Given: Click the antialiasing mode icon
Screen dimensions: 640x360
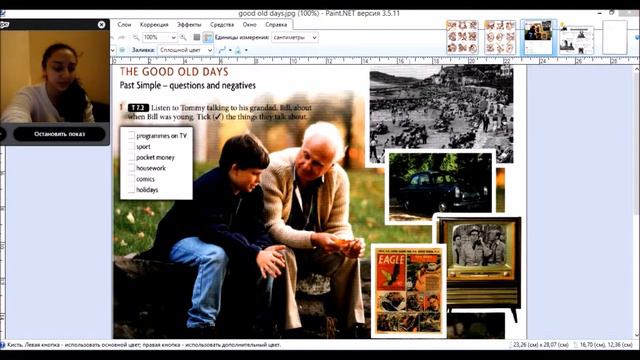Looking at the screenshot, I should (222, 50).
